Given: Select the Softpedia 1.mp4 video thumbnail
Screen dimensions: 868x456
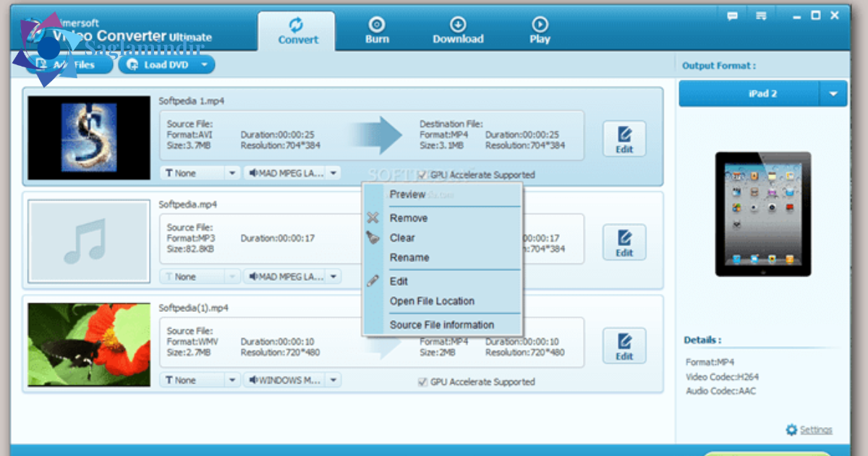Looking at the screenshot, I should (x=89, y=138).
